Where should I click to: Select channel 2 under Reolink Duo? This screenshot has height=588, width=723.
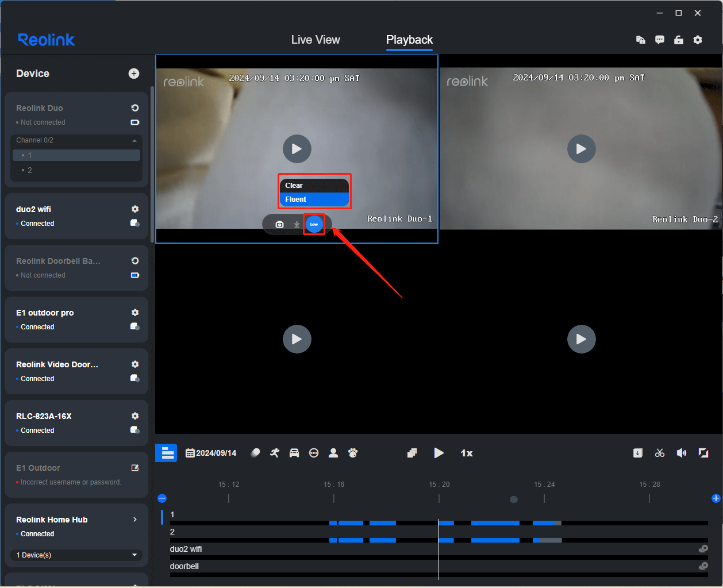point(76,170)
